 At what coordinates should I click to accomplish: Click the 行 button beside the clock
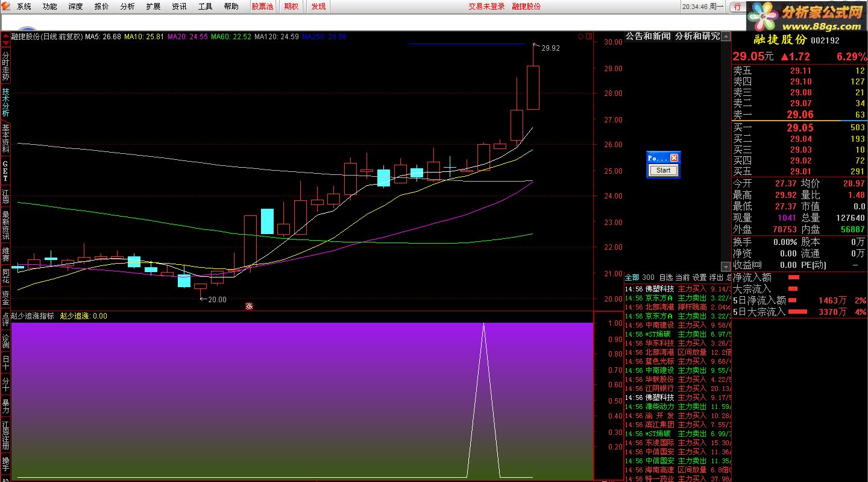pyautogui.click(x=738, y=7)
